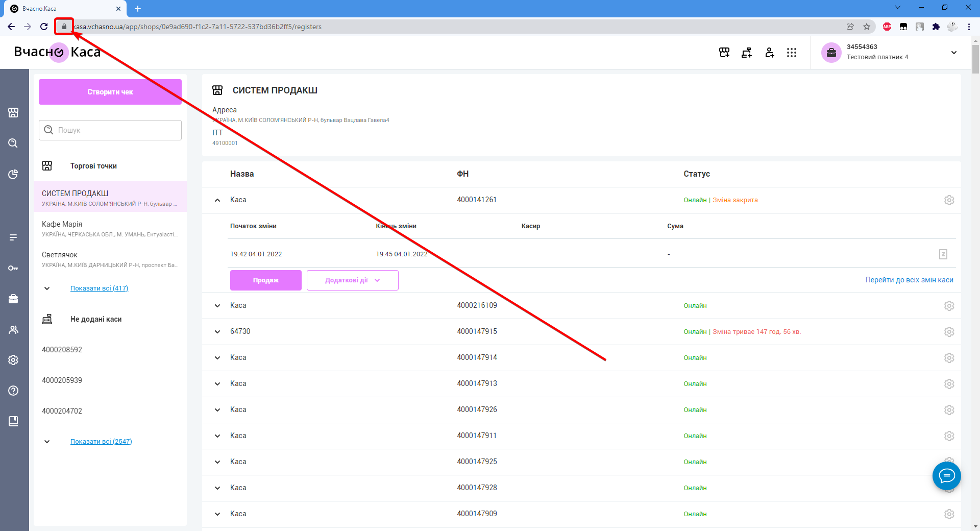Expand the register 4000147914 row

[217, 358]
